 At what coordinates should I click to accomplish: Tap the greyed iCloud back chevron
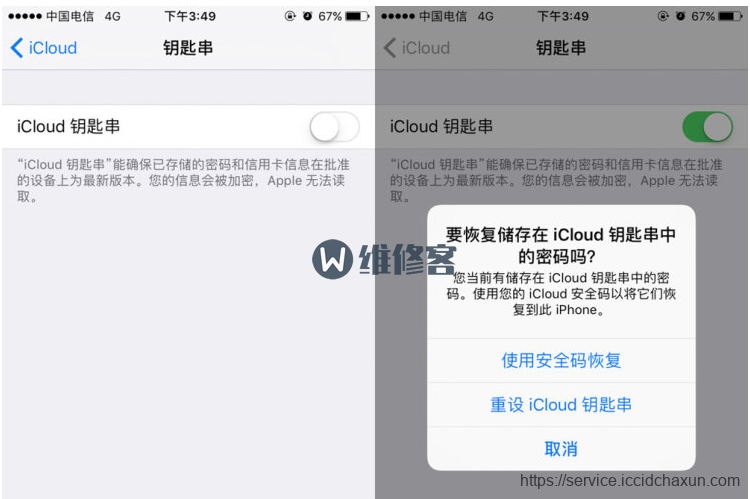[x=390, y=48]
